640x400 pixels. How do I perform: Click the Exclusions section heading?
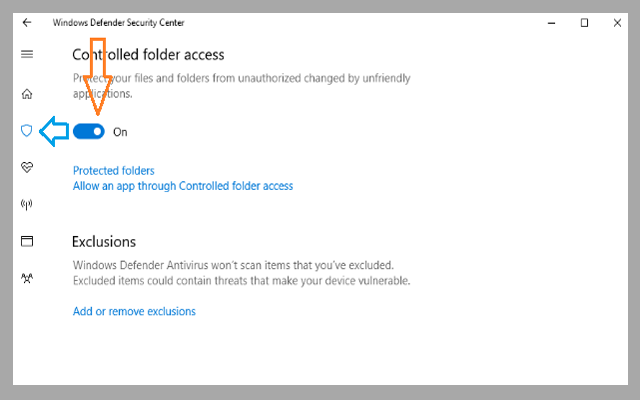pos(104,241)
